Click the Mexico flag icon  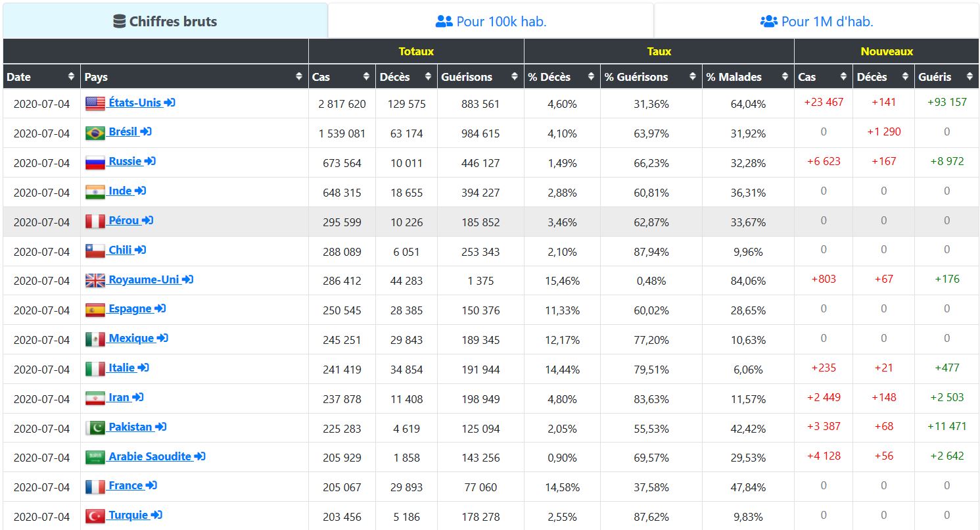[x=95, y=339]
